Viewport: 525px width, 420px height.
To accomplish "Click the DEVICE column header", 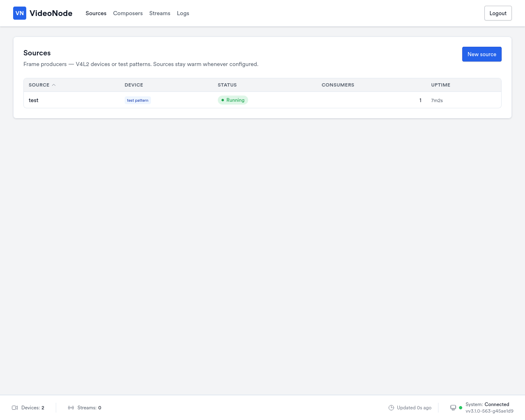I will (134, 85).
